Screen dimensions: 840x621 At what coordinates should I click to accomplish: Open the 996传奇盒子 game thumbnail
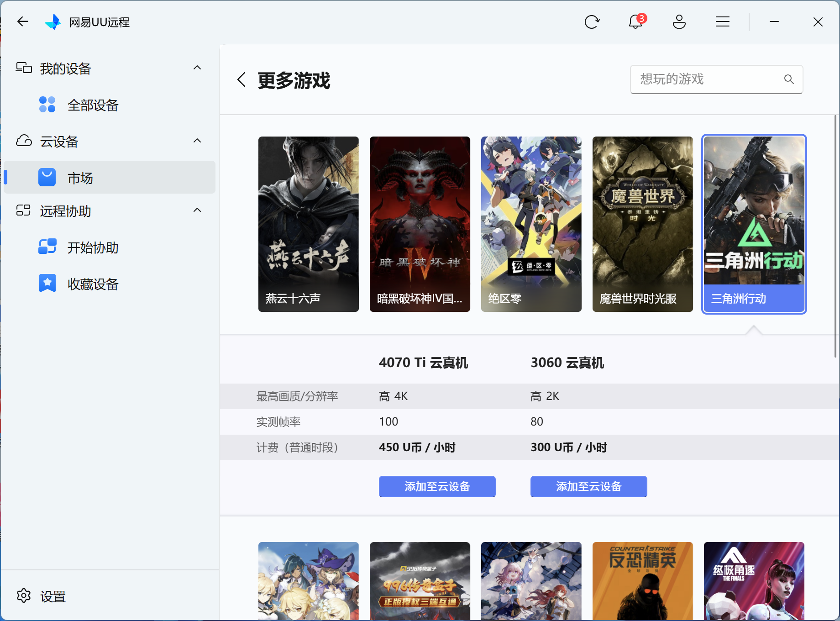420,581
